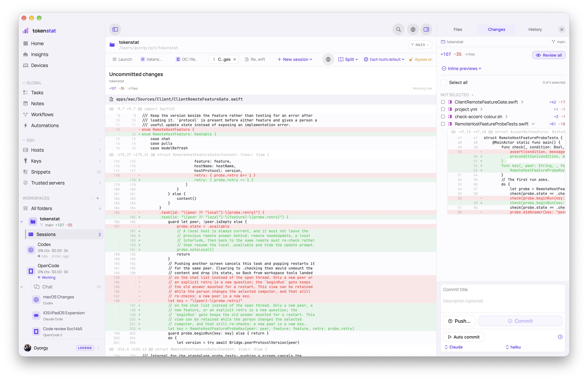Screen dimensions: 588x381
Task: Collapse the tokenstat workspace folder
Action: 22,222
